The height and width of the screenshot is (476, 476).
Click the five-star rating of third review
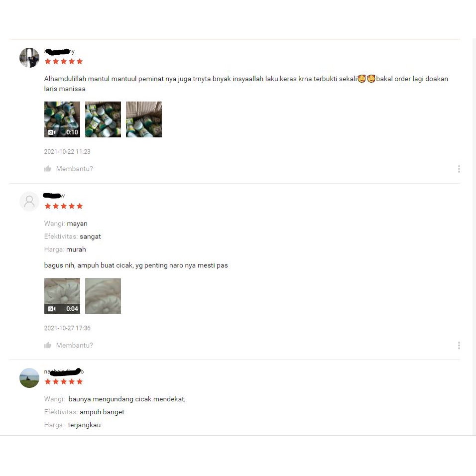click(64, 381)
